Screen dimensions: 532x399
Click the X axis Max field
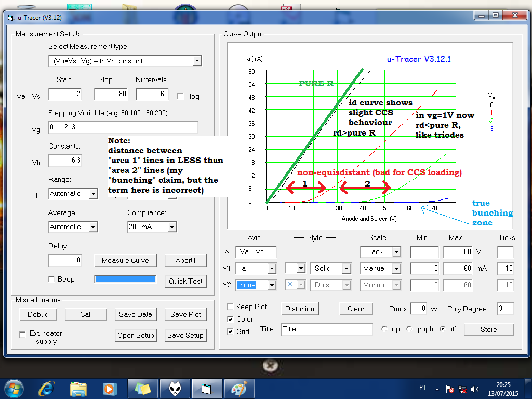[458, 252]
